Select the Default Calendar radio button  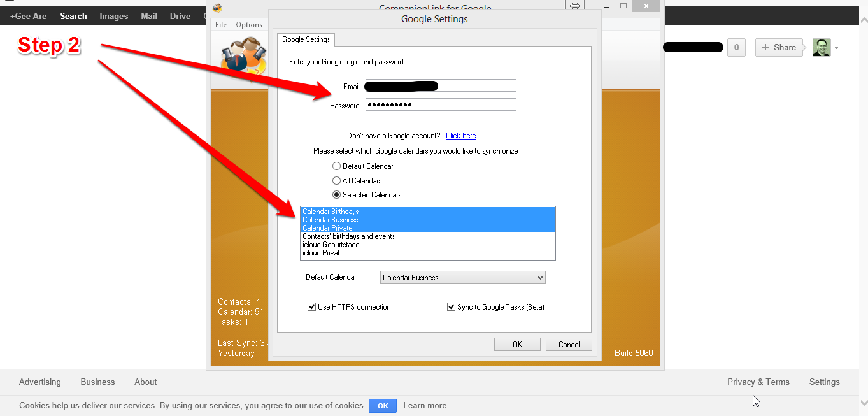coord(337,166)
